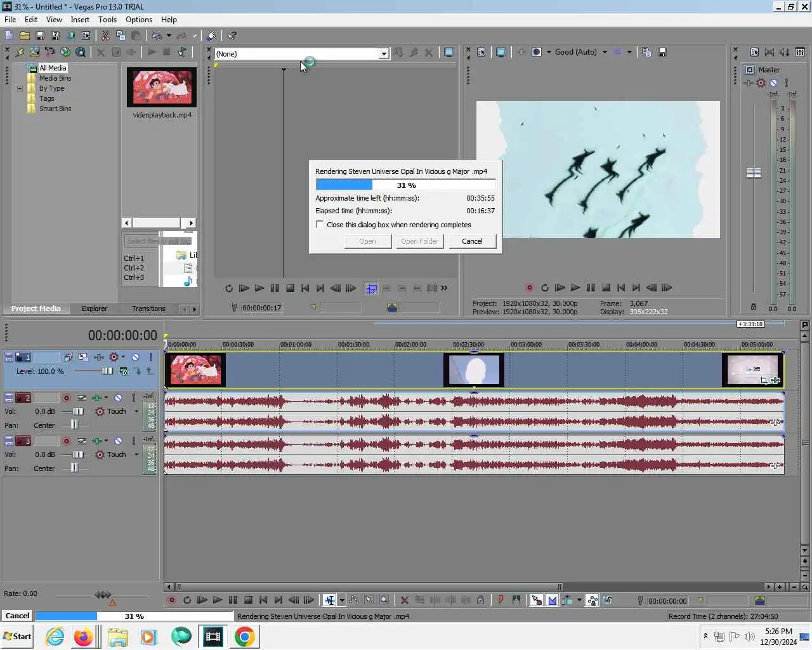Cancel the render in the dialog
This screenshot has width=812, height=650.
[x=472, y=241]
